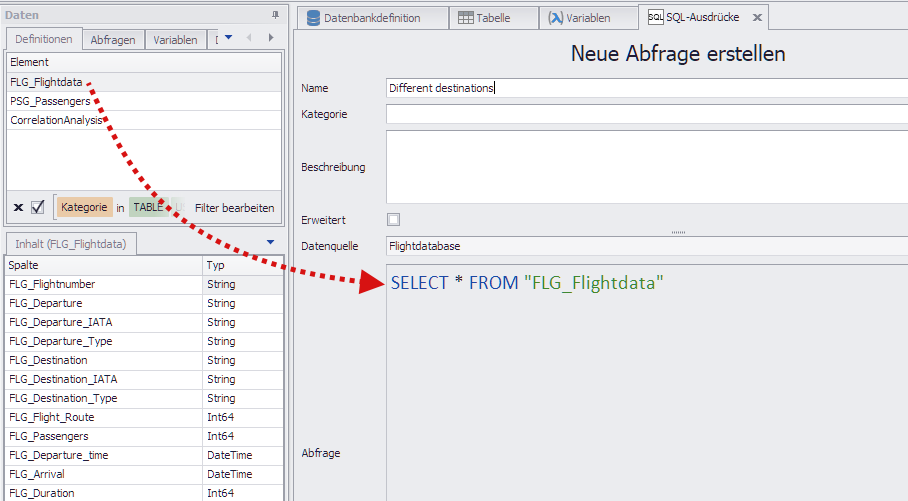Click the Kategorie filter field token
The height and width of the screenshot is (501, 908).
(x=84, y=207)
